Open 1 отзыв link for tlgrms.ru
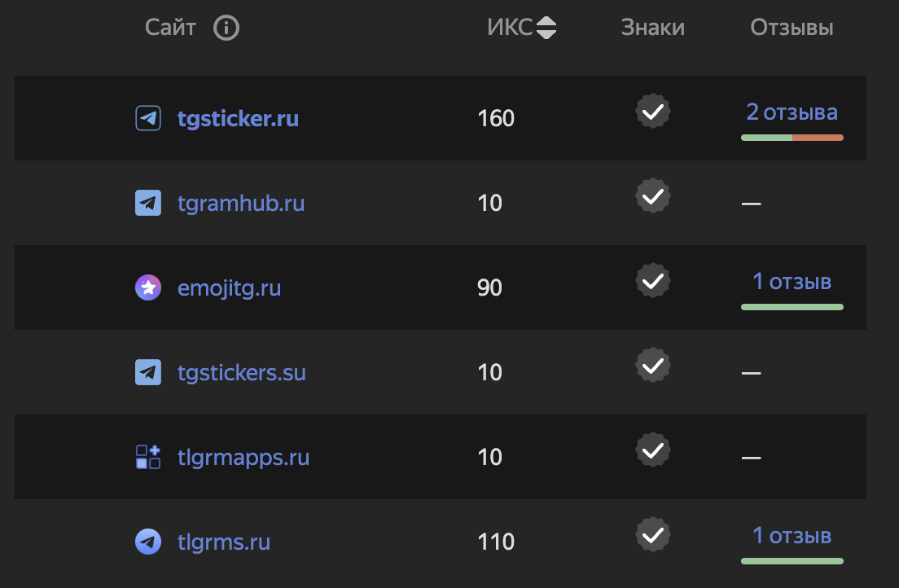Screen dimensions: 899x588 coord(792,536)
